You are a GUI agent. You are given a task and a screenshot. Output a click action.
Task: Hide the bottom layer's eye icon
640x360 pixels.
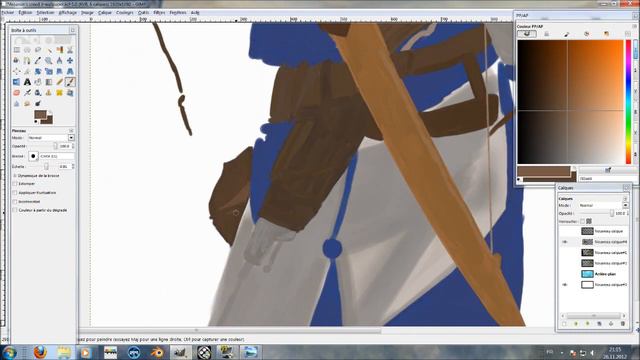(x=565, y=284)
